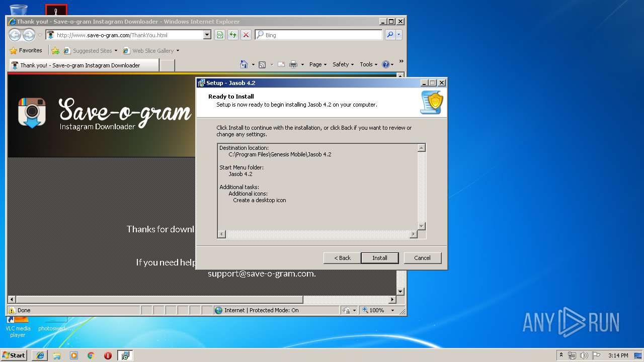Open recent pages dropdown next to Forward

click(40, 35)
